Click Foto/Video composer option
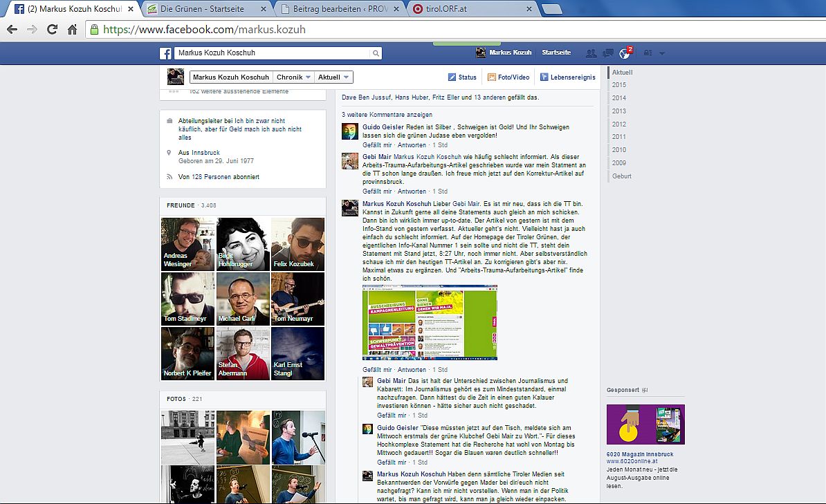This screenshot has height=504, width=826. pos(508,77)
